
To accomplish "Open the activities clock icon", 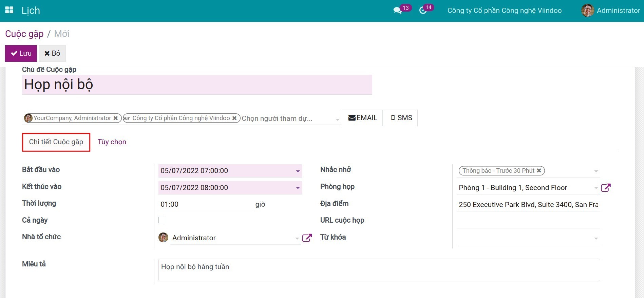I will coord(423,11).
